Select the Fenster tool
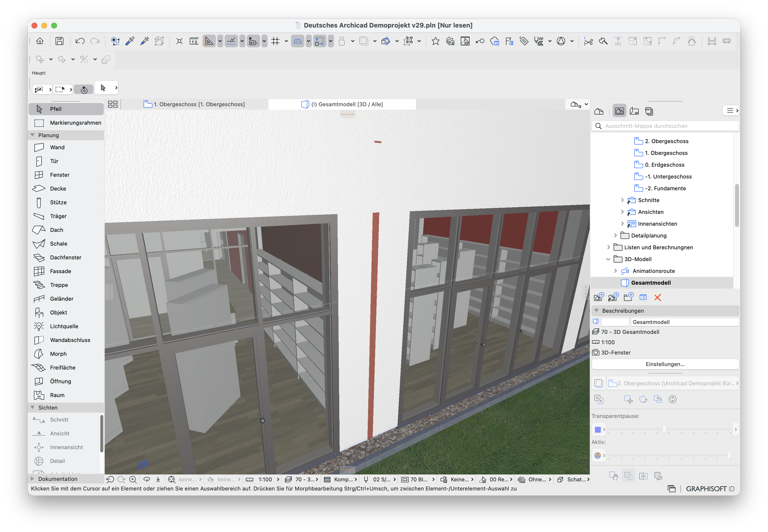 click(66, 175)
